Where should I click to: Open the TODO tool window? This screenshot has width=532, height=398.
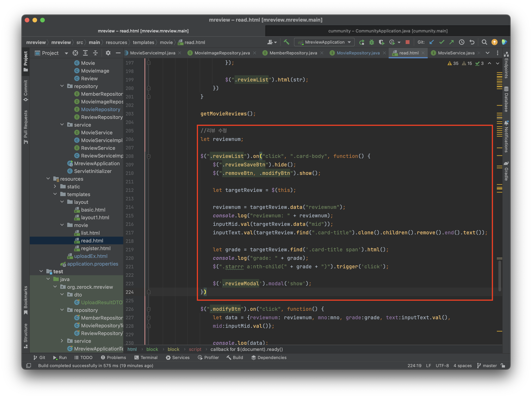(83, 357)
